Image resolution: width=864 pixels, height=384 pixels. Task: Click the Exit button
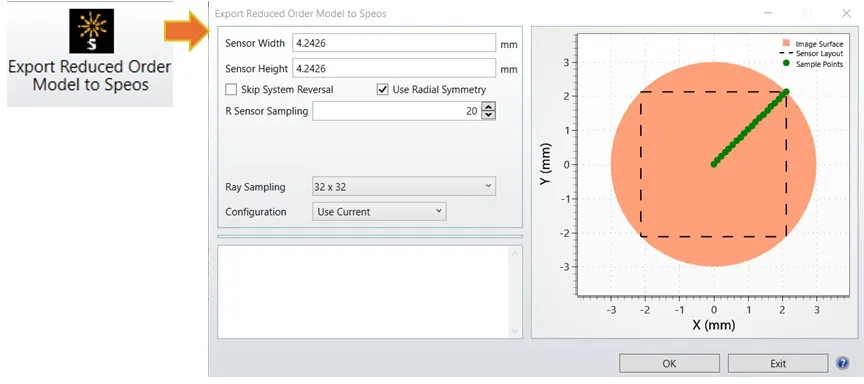pyautogui.click(x=778, y=364)
